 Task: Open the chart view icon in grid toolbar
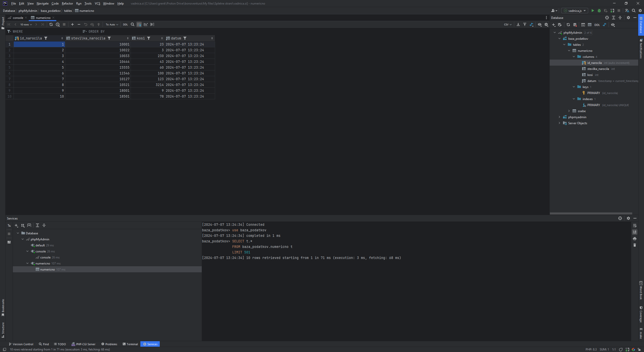point(146,24)
